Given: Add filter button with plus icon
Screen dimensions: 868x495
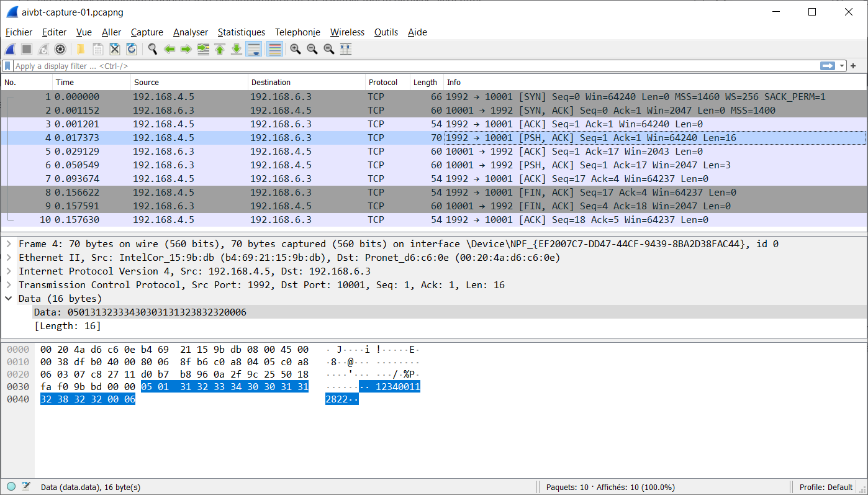Looking at the screenshot, I should (x=853, y=66).
